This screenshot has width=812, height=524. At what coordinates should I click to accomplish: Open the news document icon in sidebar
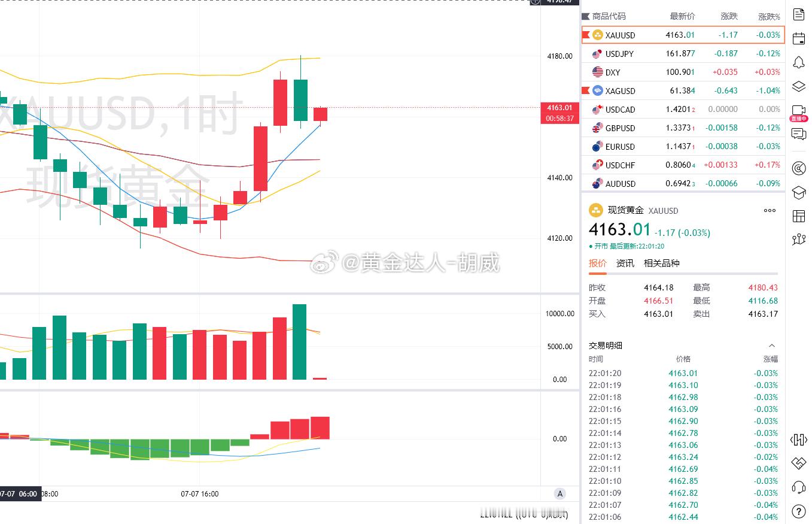click(x=798, y=15)
